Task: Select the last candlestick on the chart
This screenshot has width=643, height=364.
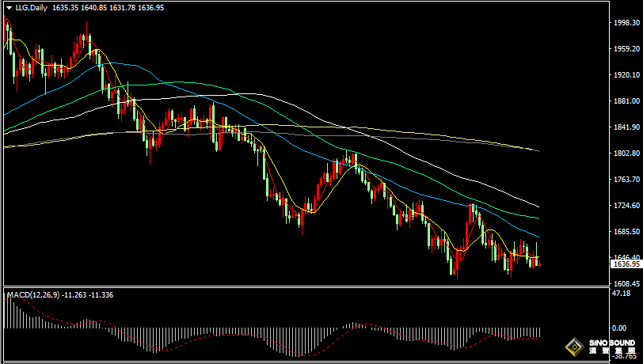Action: pyautogui.click(x=538, y=262)
